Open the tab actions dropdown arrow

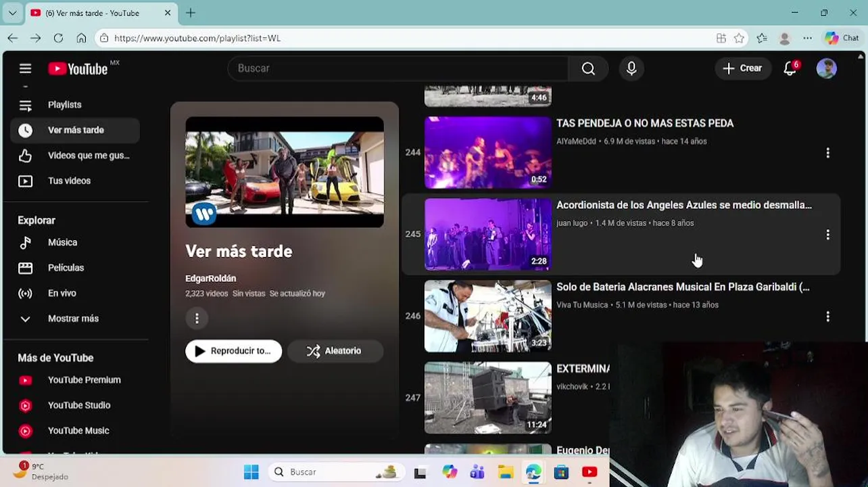tap(12, 13)
